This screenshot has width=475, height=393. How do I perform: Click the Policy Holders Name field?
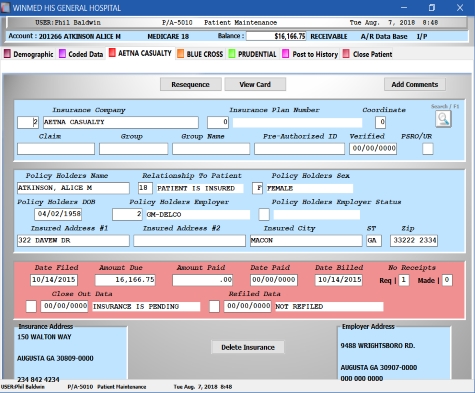click(x=73, y=188)
